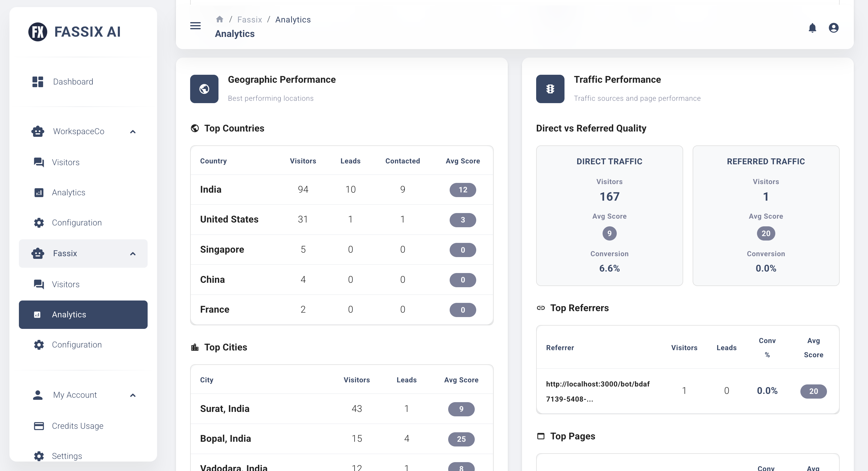Click the Dashboard grid icon

pyautogui.click(x=38, y=82)
